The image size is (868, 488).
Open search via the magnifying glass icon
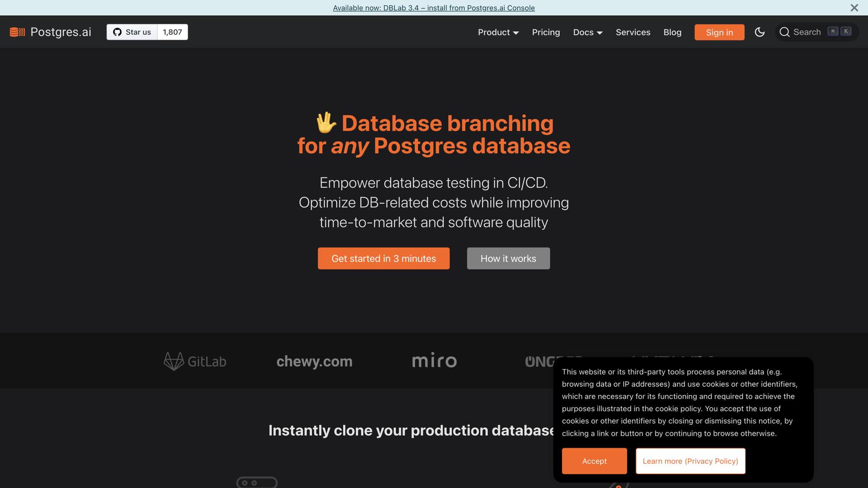[785, 32]
